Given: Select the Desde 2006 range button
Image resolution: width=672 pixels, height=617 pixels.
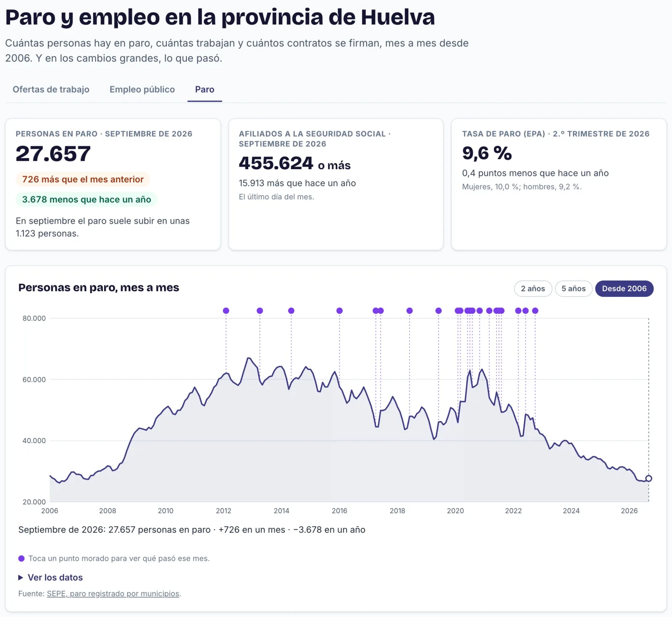Looking at the screenshot, I should pos(624,289).
